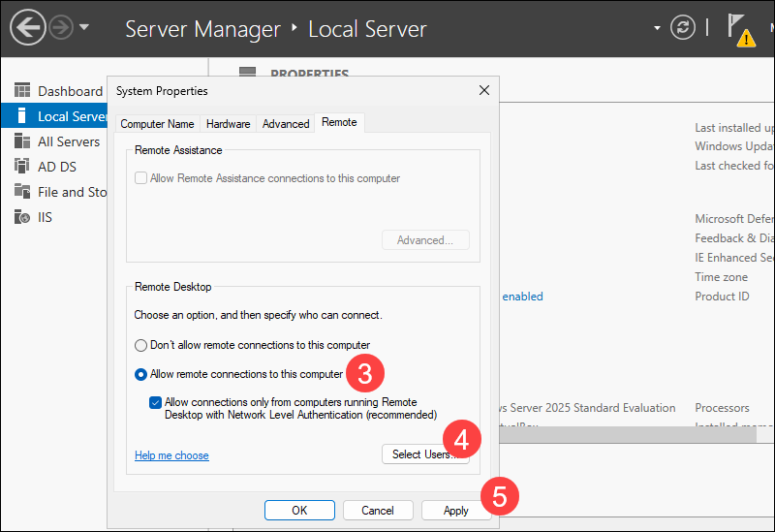Click the Select Users button
Screen dimensions: 775x532
pos(425,454)
